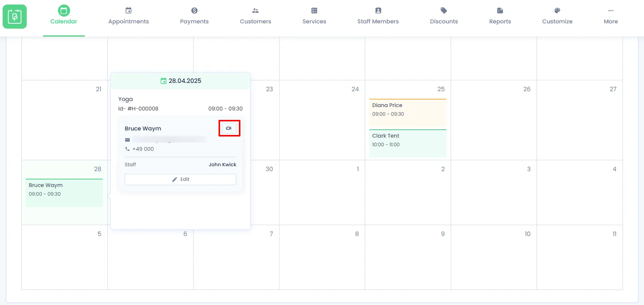Open the Payments page
644x305 pixels.
pos(194,16)
